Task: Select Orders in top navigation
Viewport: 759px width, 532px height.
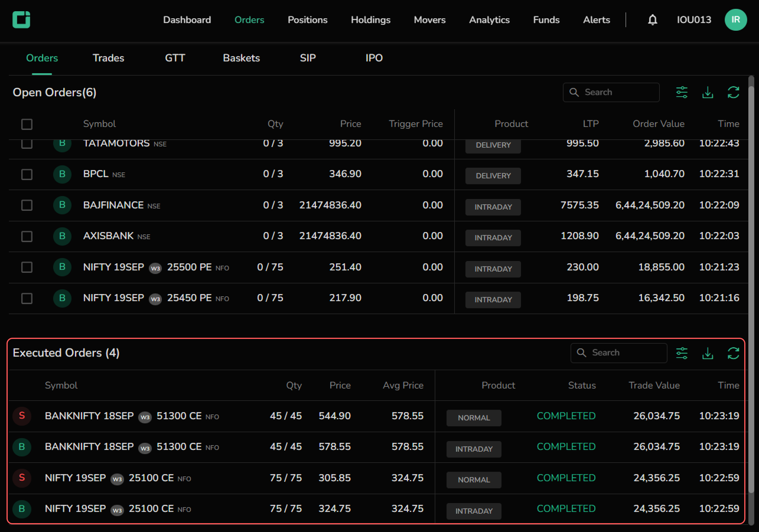Action: (x=249, y=20)
